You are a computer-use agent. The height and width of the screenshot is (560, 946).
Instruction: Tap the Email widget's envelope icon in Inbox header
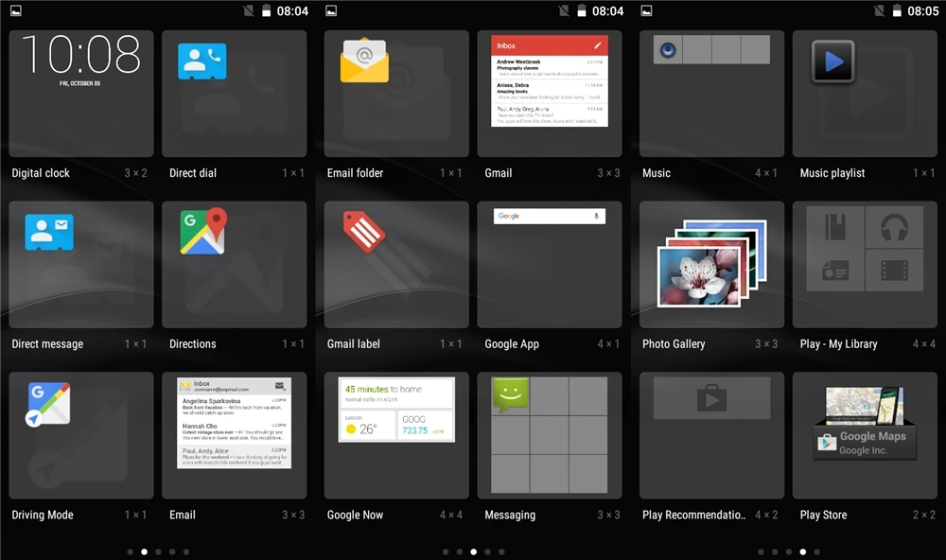click(x=279, y=386)
